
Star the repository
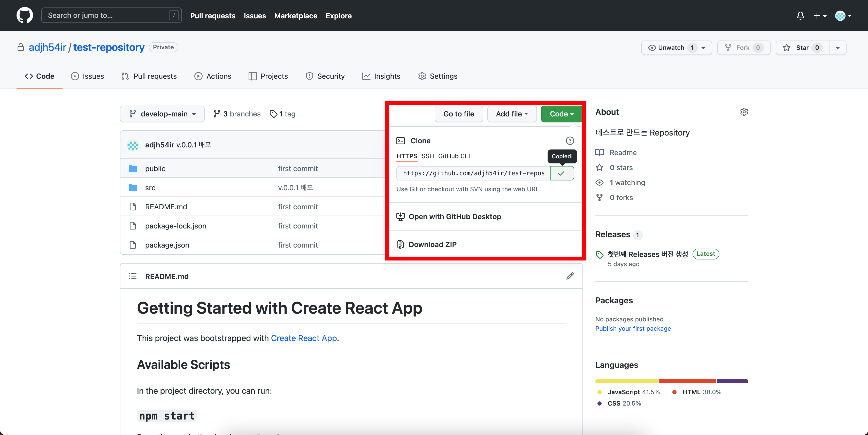tap(802, 48)
